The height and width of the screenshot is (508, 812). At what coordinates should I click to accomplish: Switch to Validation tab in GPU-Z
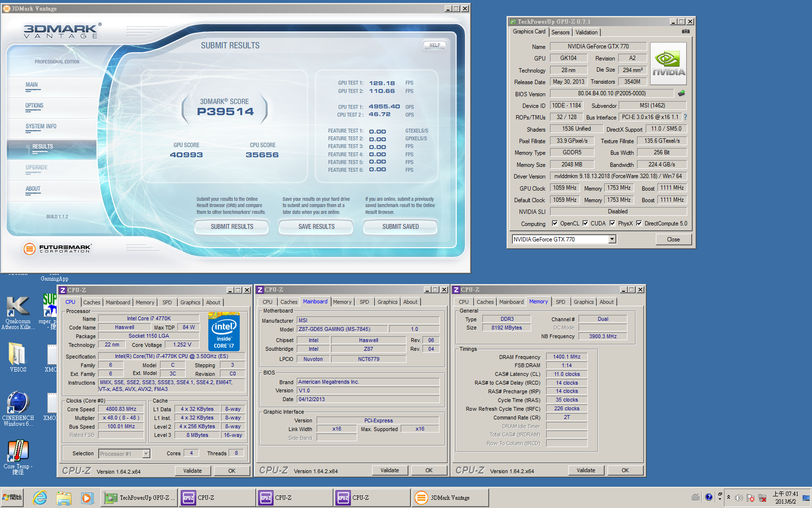click(586, 32)
